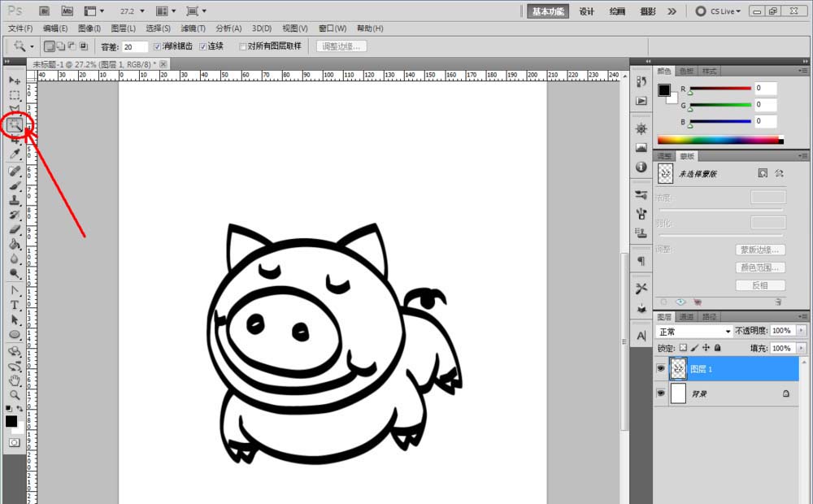Launch Bridge from the top bar

(x=44, y=11)
